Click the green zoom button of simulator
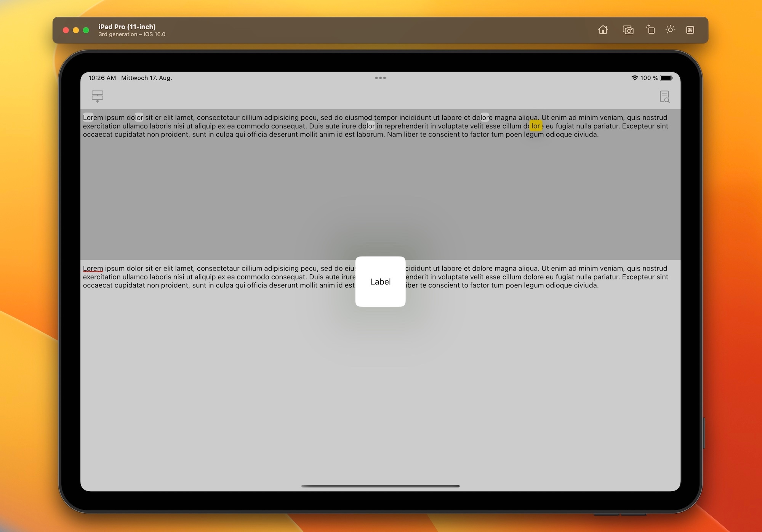 (86, 30)
